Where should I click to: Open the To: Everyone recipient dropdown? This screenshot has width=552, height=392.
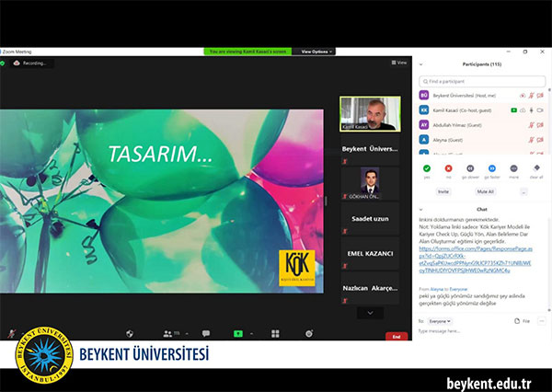(440, 321)
